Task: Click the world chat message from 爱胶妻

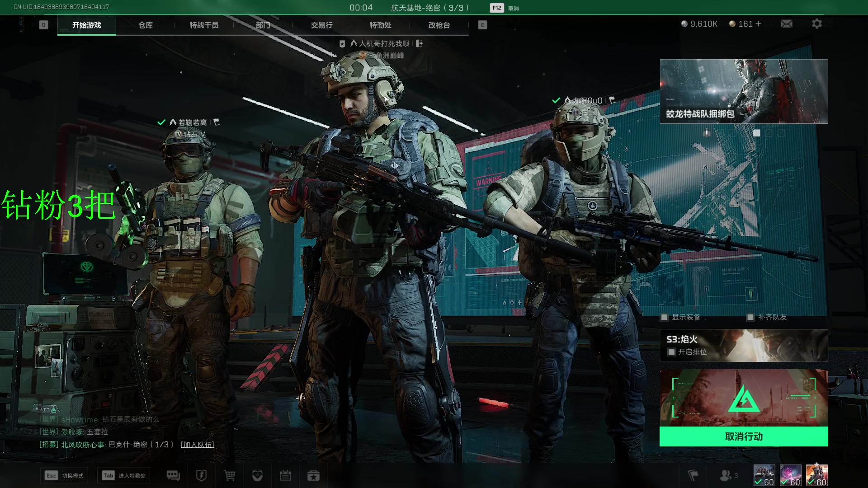Action: coord(74,432)
